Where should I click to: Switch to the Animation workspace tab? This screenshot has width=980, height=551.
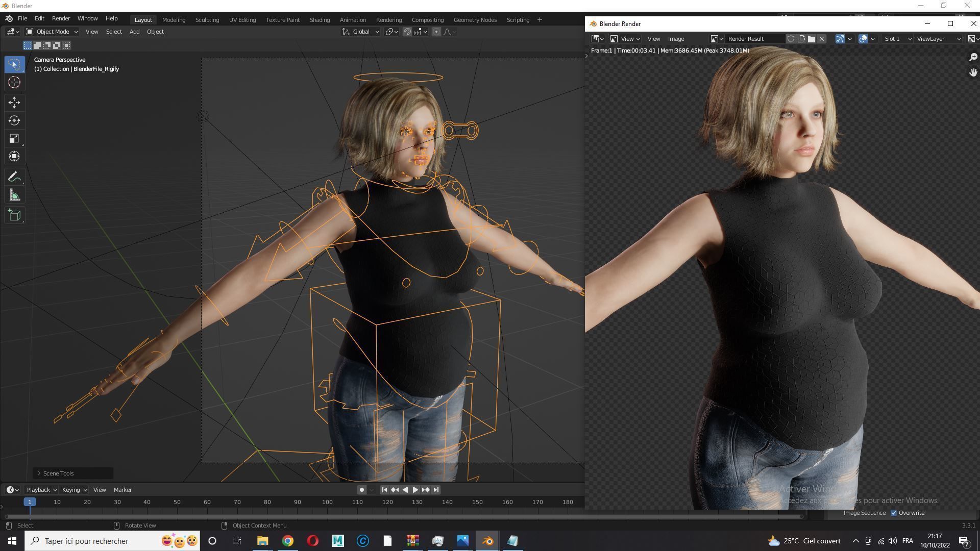coord(353,20)
